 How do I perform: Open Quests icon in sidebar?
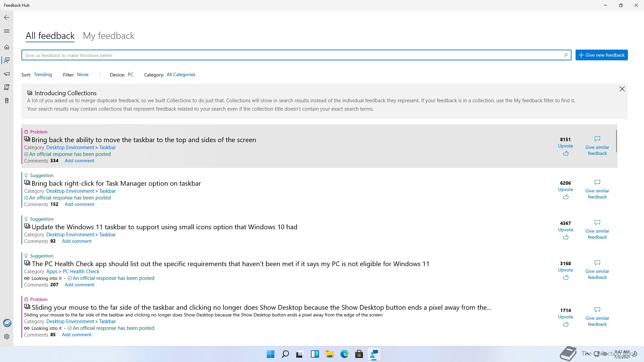click(7, 87)
